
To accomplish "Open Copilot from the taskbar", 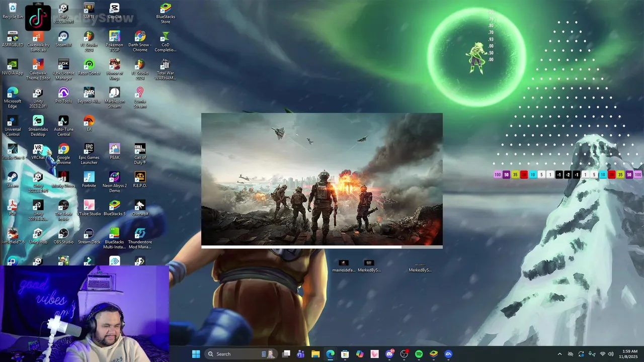I will (x=360, y=354).
